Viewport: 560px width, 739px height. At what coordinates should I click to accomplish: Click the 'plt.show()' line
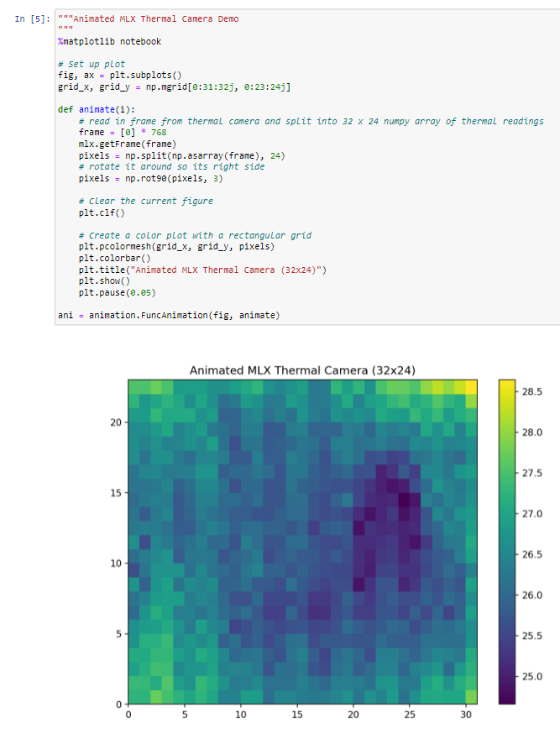coord(104,280)
